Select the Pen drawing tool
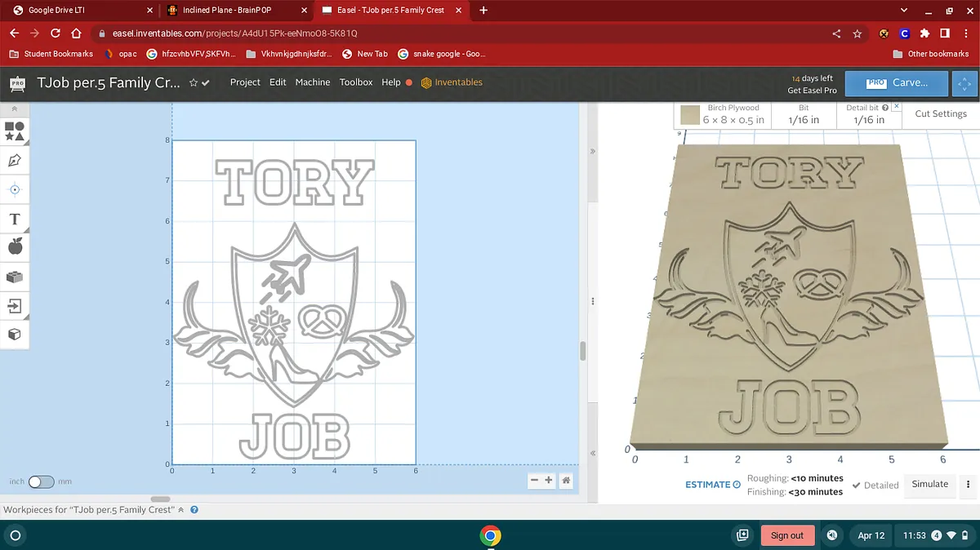This screenshot has width=980, height=550. 15,161
